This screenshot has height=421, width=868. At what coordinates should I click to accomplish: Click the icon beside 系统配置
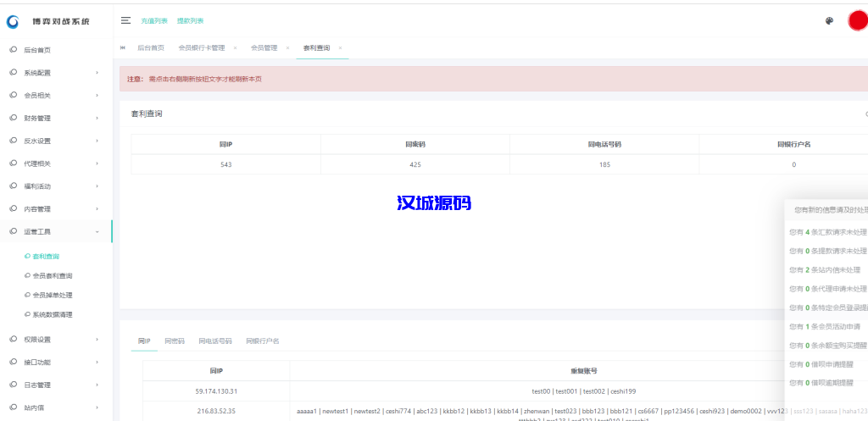(x=14, y=73)
